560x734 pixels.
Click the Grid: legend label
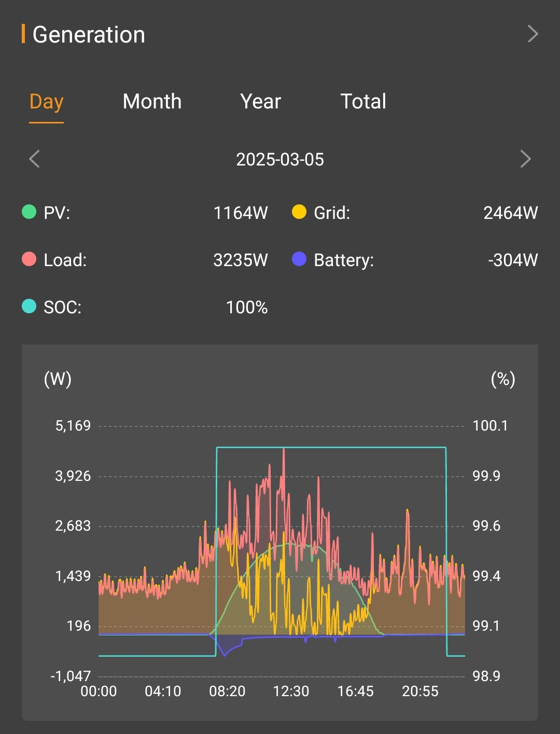click(332, 213)
